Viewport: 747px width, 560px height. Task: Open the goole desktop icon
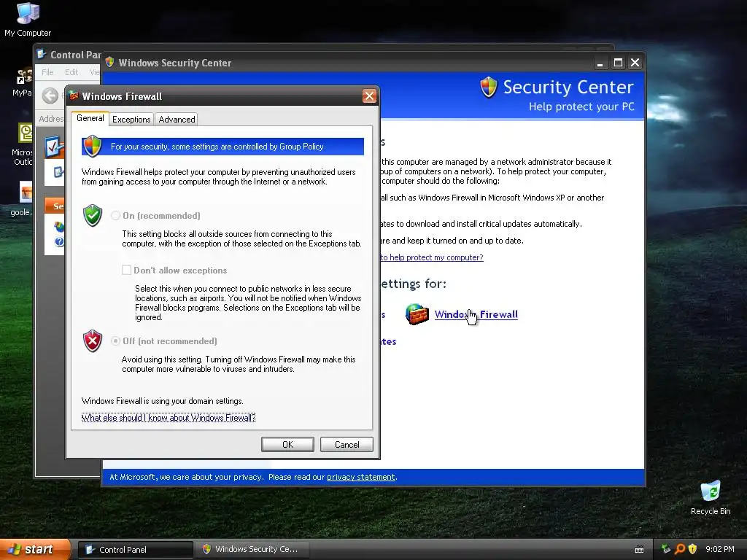pyautogui.click(x=22, y=199)
